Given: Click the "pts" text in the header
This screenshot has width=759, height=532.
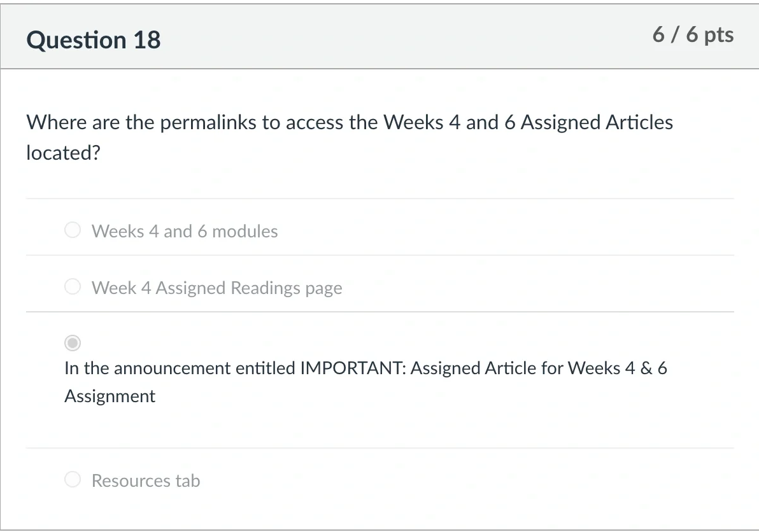Looking at the screenshot, I should pyautogui.click(x=719, y=35).
